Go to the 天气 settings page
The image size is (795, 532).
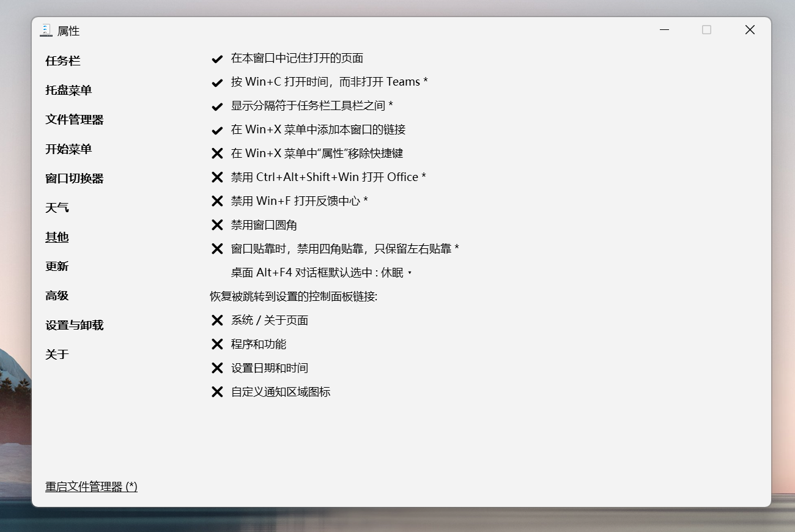coord(57,208)
